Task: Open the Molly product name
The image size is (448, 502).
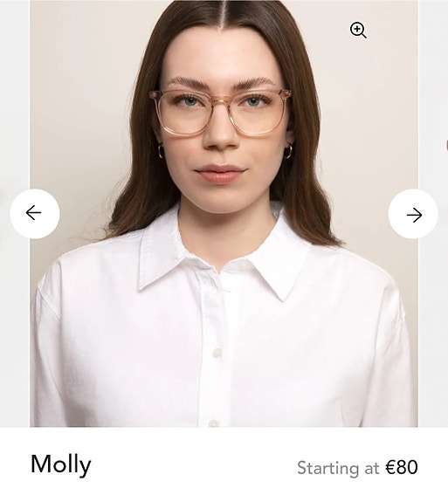Action: point(61,464)
